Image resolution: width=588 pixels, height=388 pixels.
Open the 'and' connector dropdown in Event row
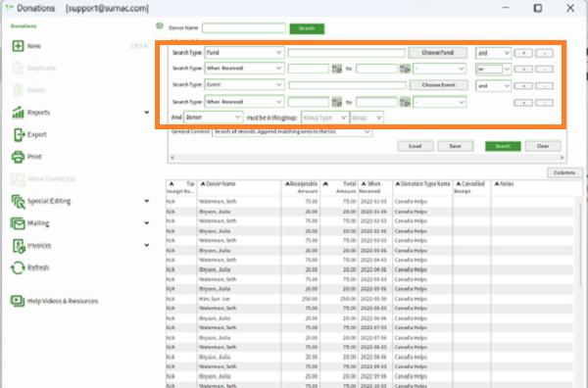click(493, 86)
